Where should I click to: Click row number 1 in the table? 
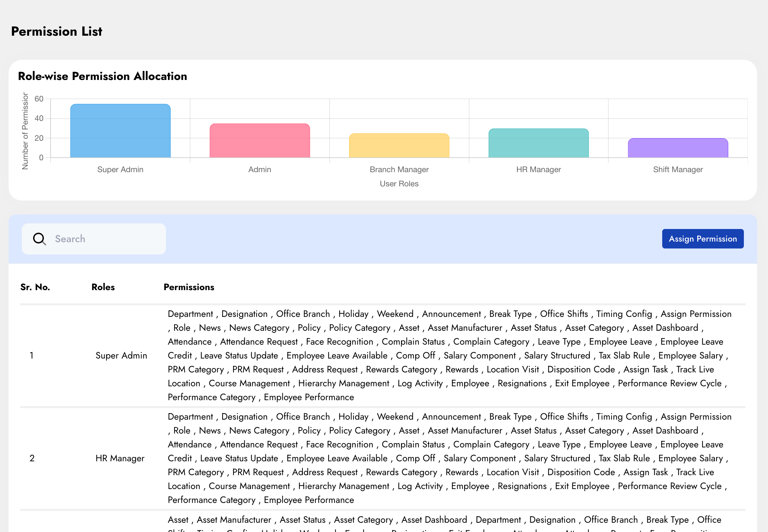click(31, 355)
